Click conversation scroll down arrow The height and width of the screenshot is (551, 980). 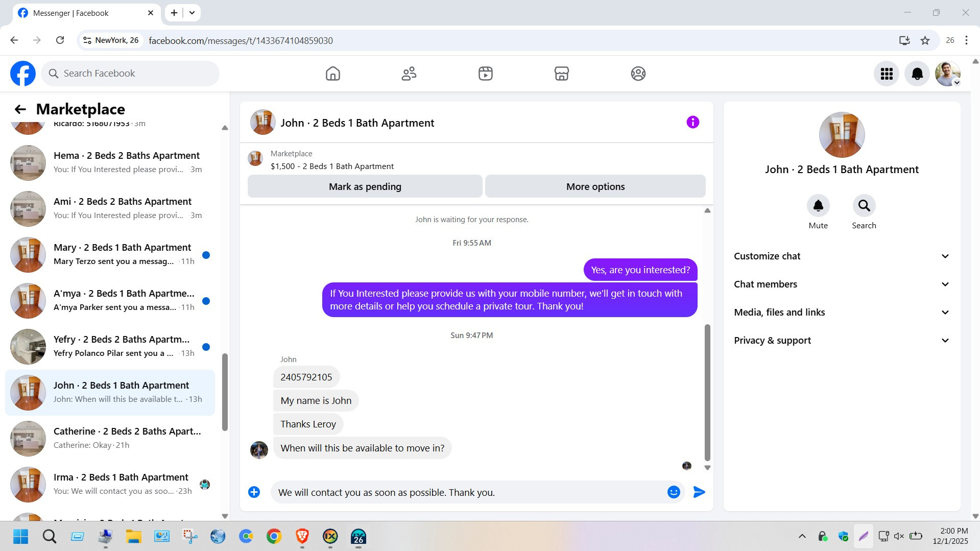tap(707, 468)
